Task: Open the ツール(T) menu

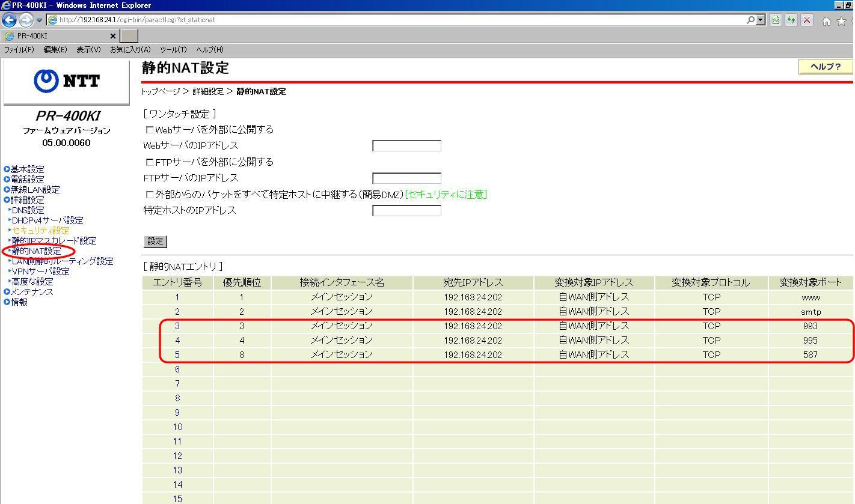Action: point(173,50)
